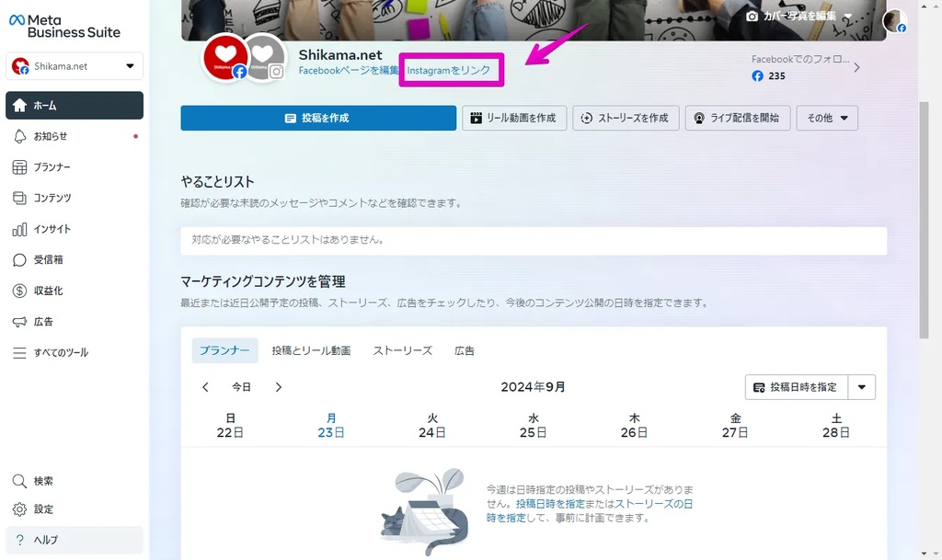Go to previous week in the planner
Image resolution: width=942 pixels, height=560 pixels.
coord(205,387)
